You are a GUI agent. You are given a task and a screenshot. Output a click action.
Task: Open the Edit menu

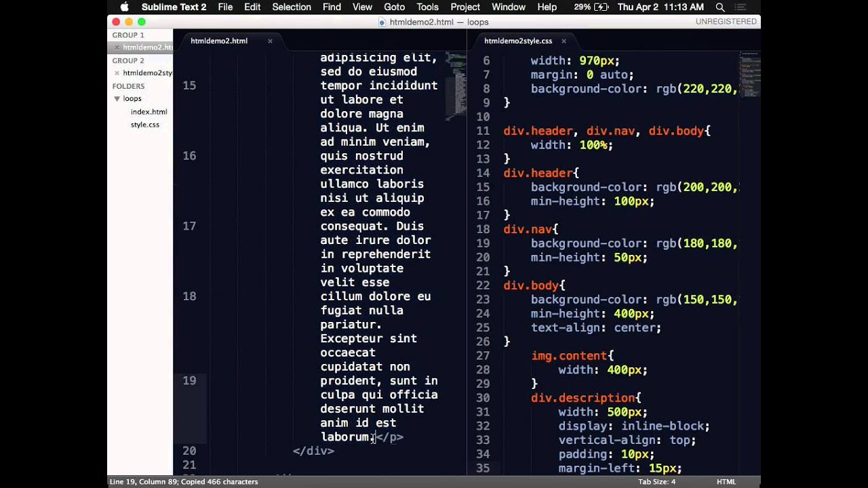252,7
